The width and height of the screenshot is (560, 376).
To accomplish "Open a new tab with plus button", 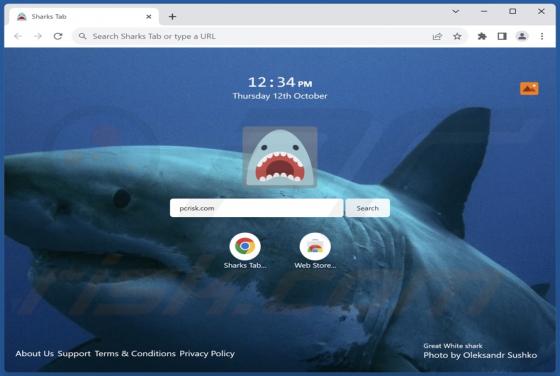I will point(172,16).
